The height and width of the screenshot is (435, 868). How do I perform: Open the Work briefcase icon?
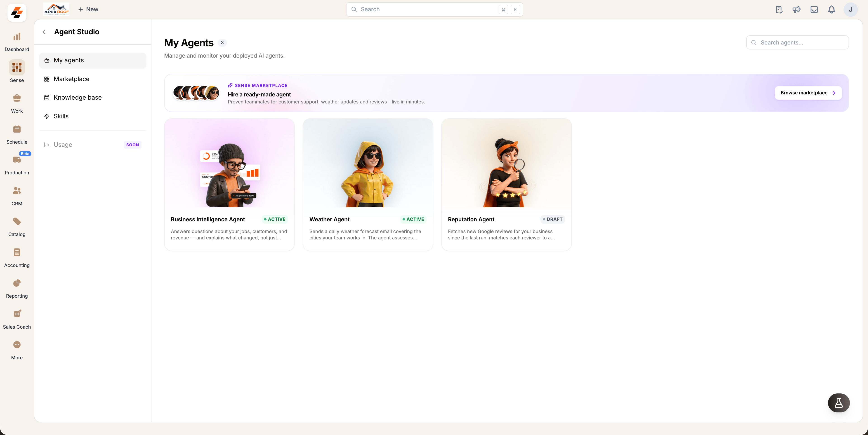tap(17, 98)
